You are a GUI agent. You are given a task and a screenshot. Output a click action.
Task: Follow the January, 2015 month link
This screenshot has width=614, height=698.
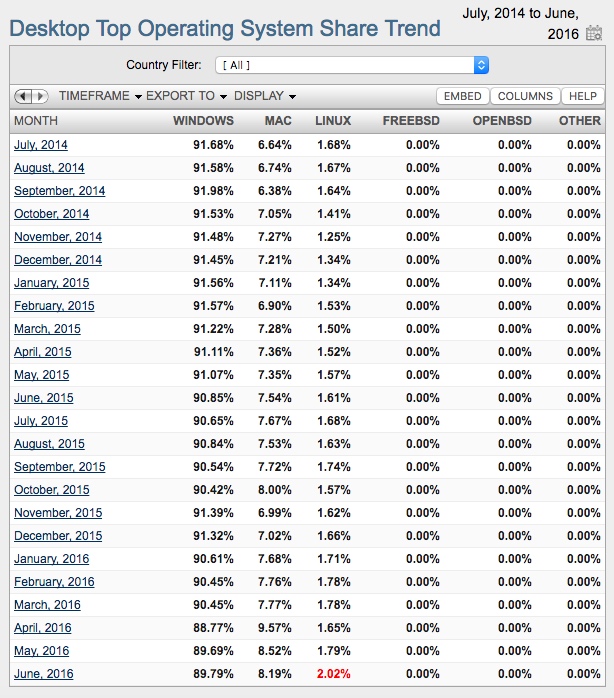click(51, 283)
